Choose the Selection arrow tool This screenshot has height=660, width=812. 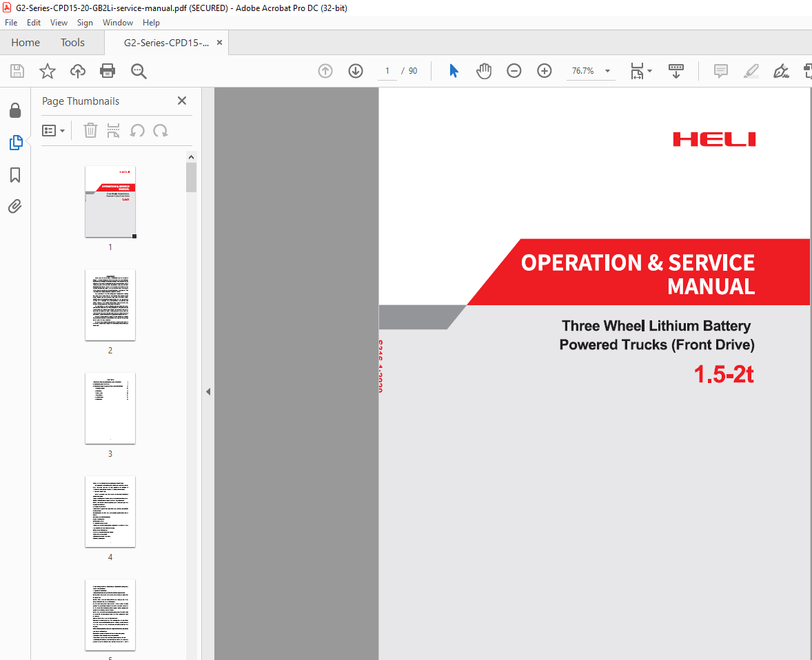[454, 71]
